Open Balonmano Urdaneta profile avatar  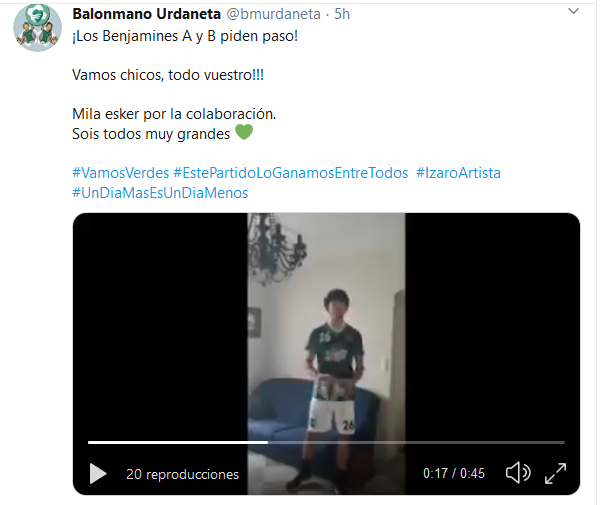coord(37,27)
